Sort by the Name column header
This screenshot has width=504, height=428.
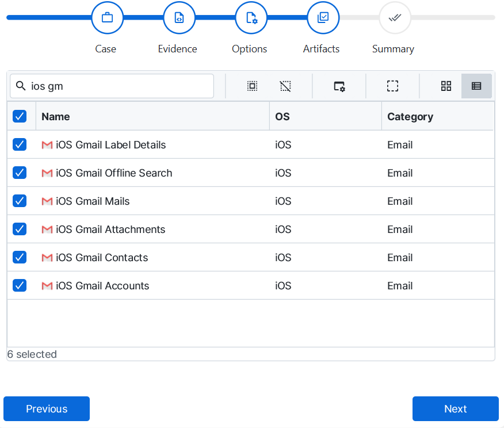56,116
